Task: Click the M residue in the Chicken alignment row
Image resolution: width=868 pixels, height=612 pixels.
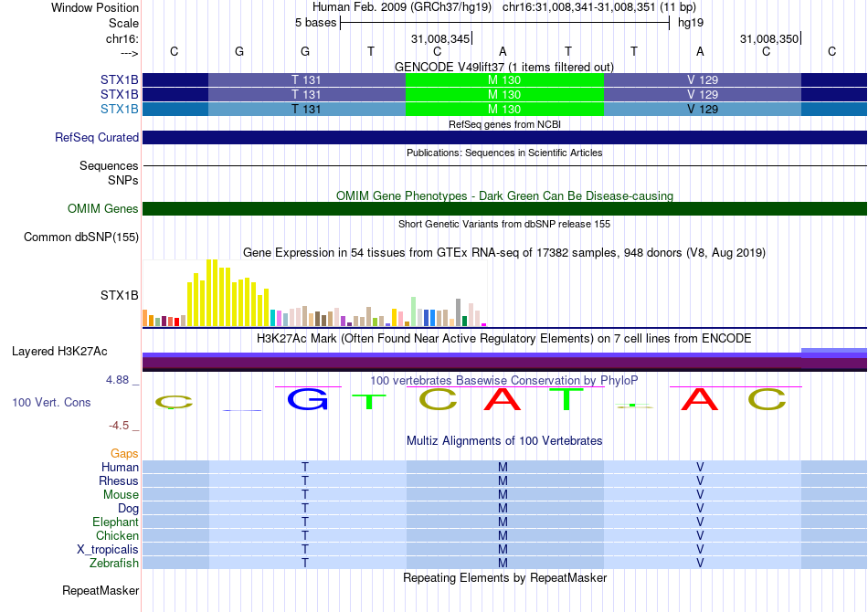Action: 503,535
